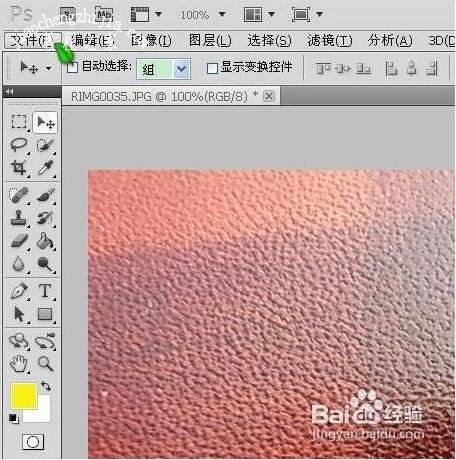Choose the Horizontal Type tool
Image resolution: width=456 pixels, height=460 pixels.
coord(45,291)
